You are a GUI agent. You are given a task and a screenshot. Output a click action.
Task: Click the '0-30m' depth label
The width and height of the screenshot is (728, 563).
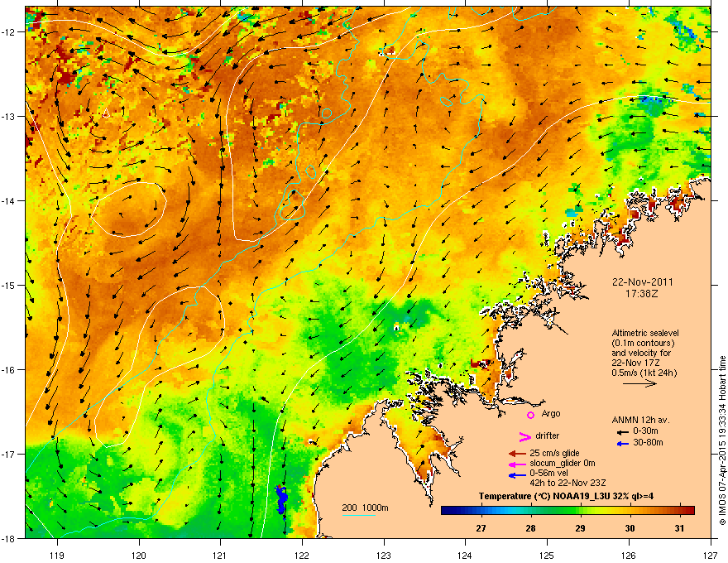pyautogui.click(x=645, y=431)
